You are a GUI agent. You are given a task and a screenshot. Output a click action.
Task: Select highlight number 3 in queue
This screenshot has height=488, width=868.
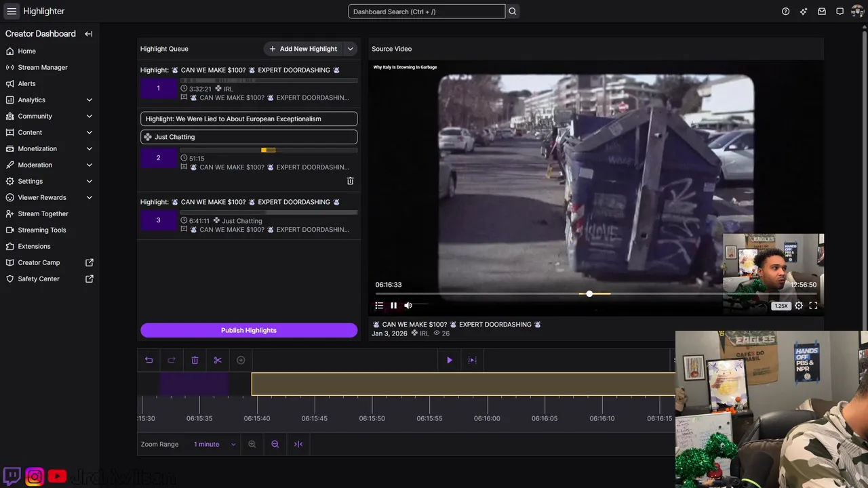159,220
